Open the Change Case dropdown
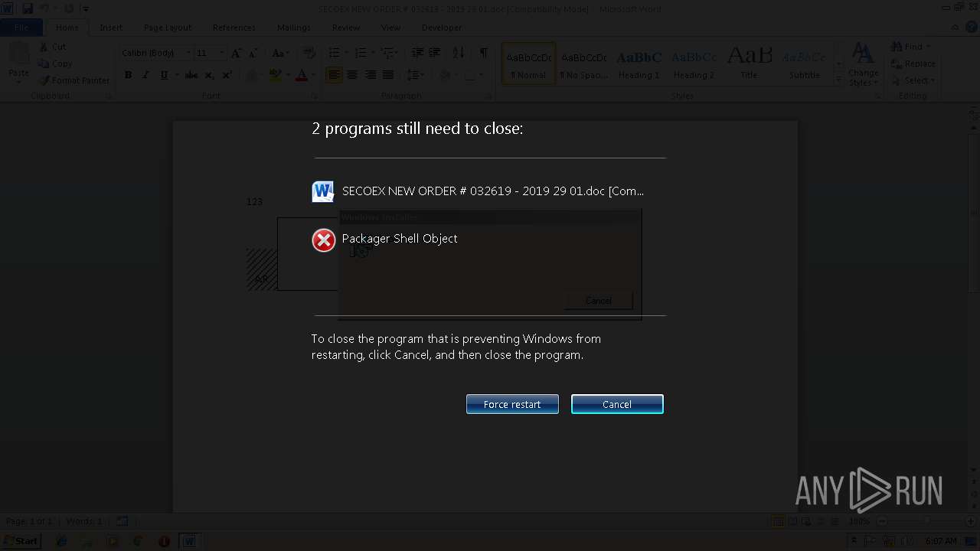Viewport: 980px width, 551px height. pos(280,53)
